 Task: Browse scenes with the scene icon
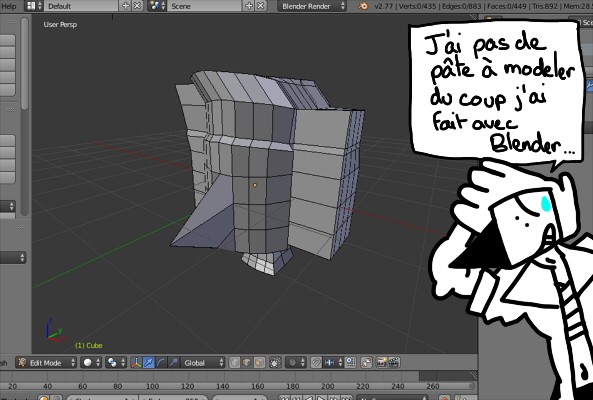157,6
